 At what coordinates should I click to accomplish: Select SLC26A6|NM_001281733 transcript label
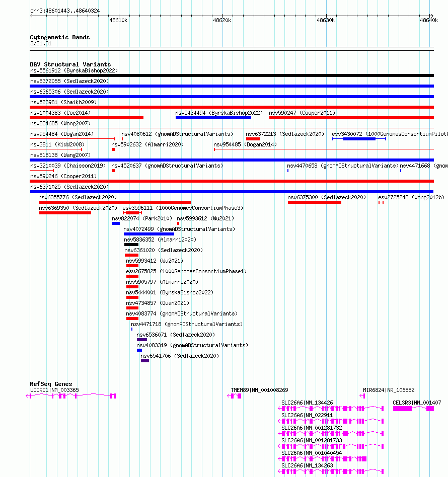coord(312,440)
